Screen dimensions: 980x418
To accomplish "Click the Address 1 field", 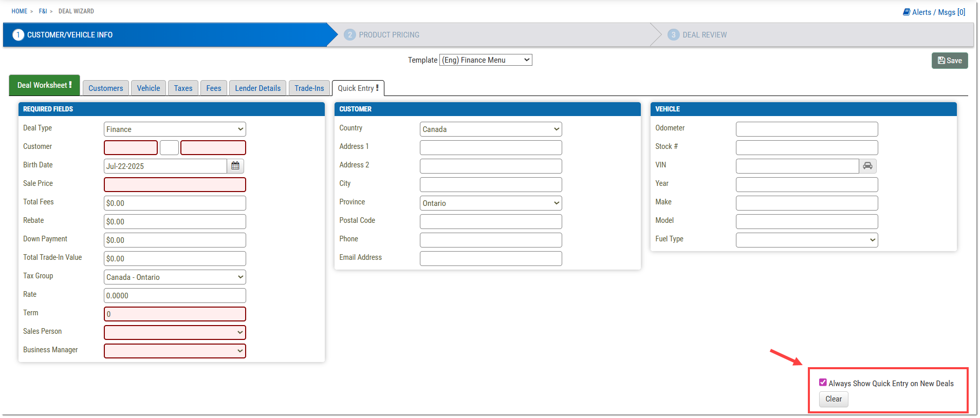I will coord(491,147).
